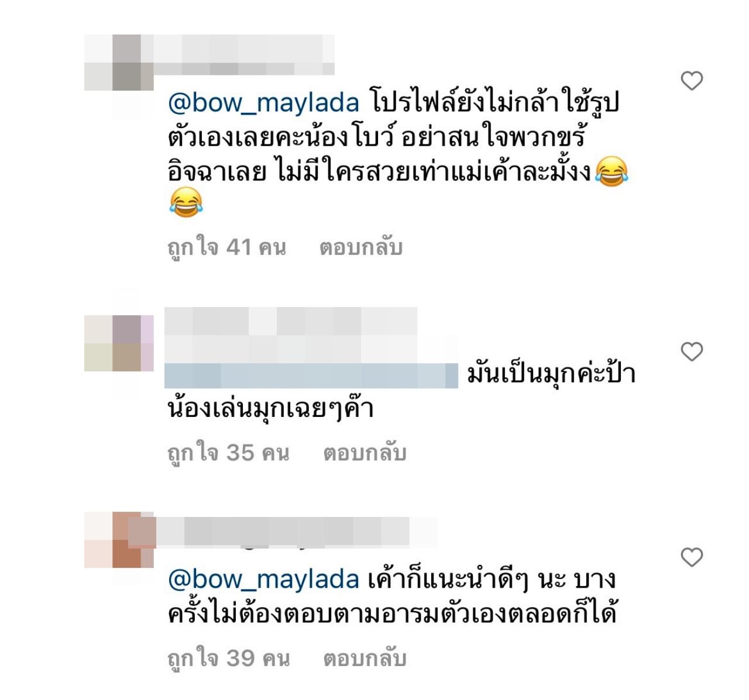
Task: Select the comment text มันเป็นมุกค่ะป้า
Action: [x=551, y=375]
